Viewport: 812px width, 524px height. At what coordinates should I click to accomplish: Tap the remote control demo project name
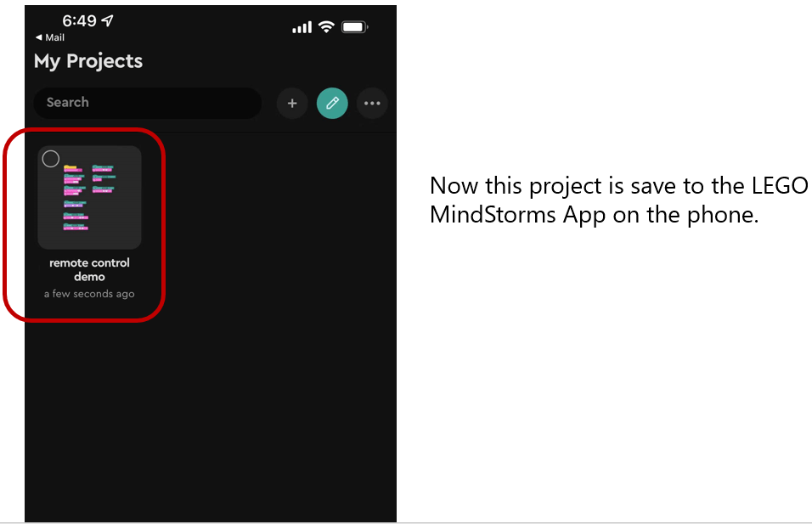89,270
